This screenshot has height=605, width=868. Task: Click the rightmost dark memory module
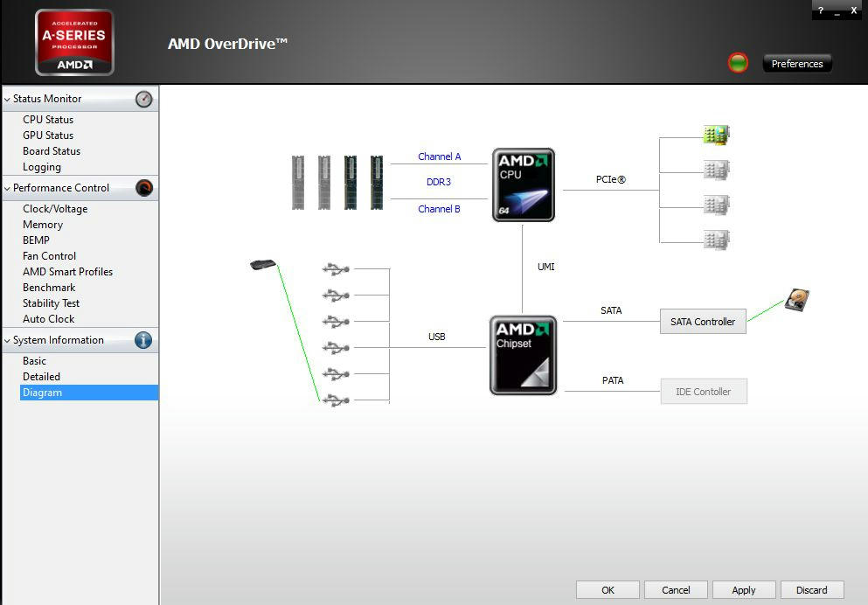coord(377,183)
